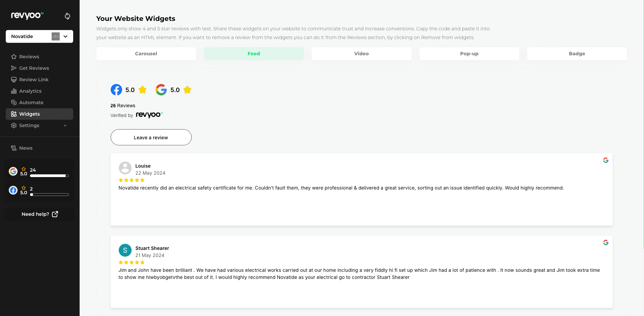The width and height of the screenshot is (644, 316).
Task: Click the star next to Google 5.0 rating
Action: coord(188,90)
